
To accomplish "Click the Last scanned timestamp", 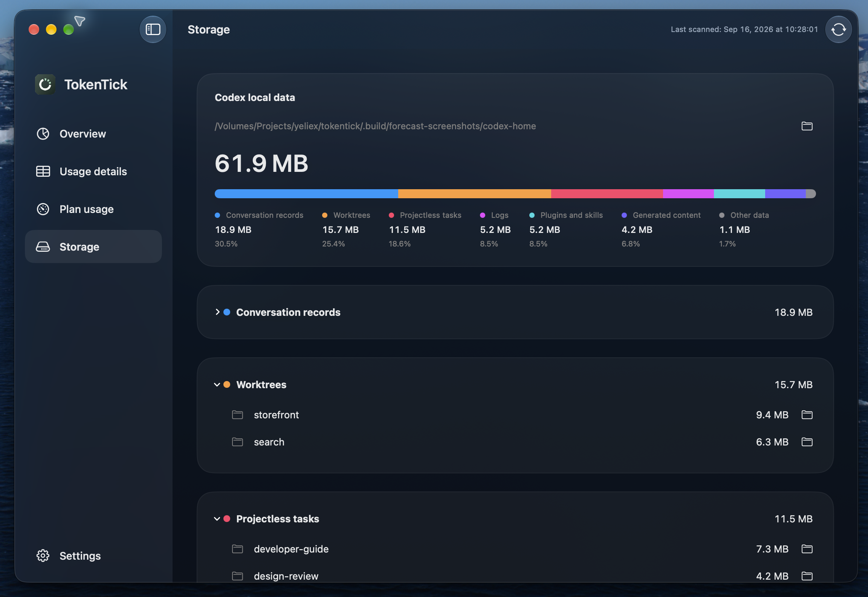I will 744,29.
